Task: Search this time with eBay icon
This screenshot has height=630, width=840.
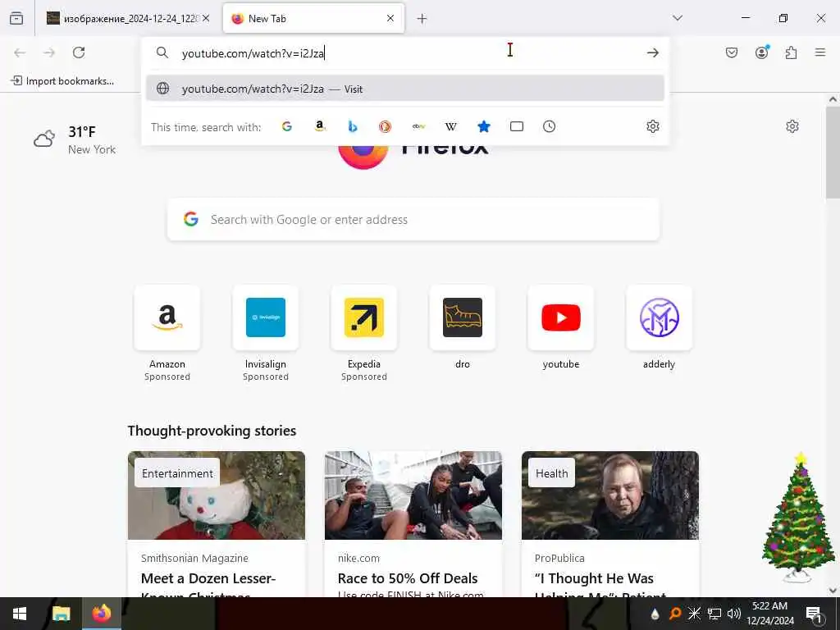Action: point(418,126)
